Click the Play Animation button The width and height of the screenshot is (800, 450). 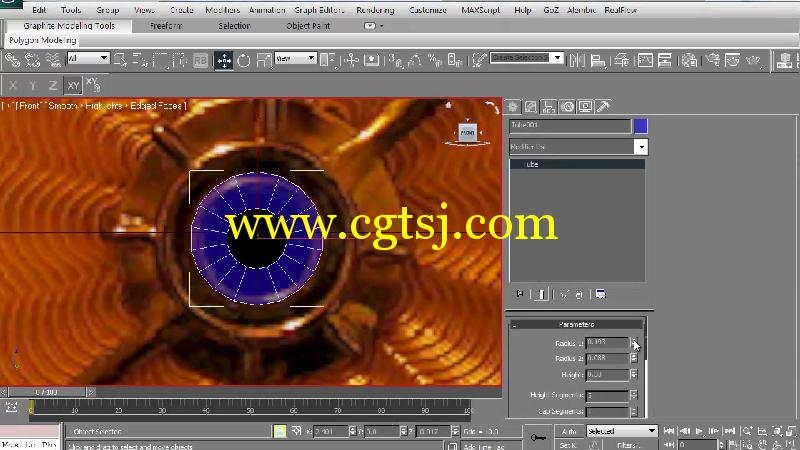coord(699,431)
